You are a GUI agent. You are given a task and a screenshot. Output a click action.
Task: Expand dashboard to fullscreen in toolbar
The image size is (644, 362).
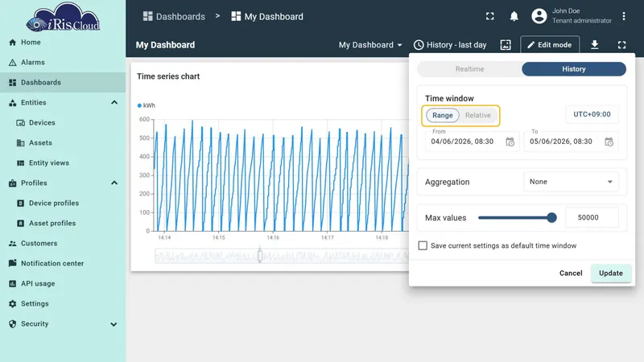coord(621,45)
